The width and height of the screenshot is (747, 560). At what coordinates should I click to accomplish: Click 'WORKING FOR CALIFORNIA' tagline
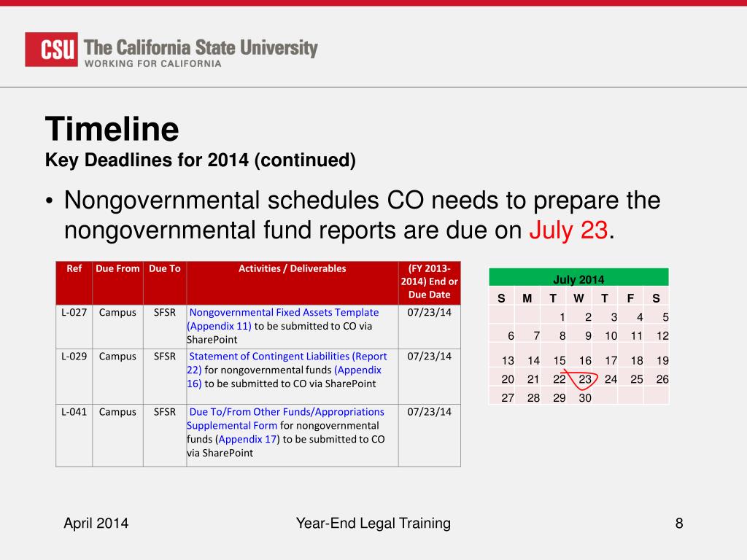click(x=153, y=64)
